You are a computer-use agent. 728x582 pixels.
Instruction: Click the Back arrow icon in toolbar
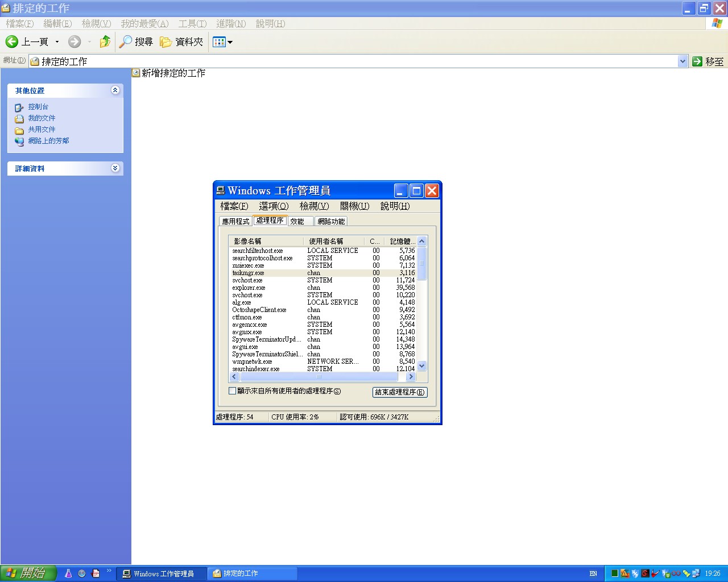tap(12, 41)
